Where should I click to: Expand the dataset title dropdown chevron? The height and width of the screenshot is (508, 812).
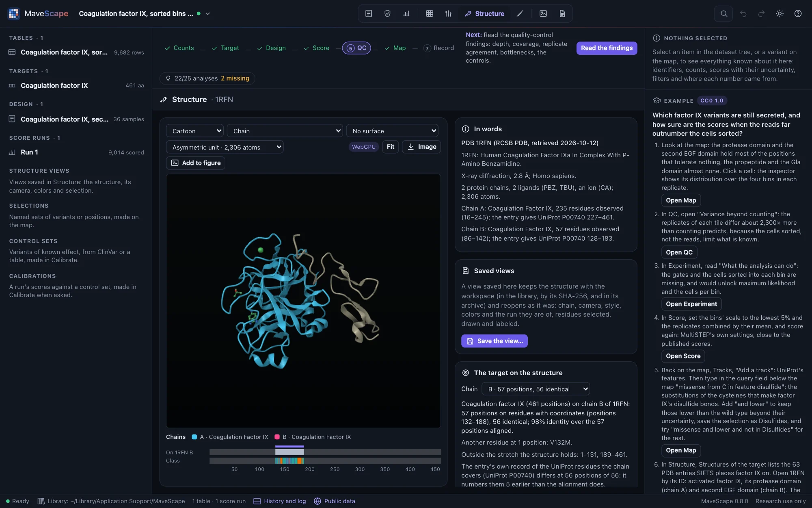208,13
